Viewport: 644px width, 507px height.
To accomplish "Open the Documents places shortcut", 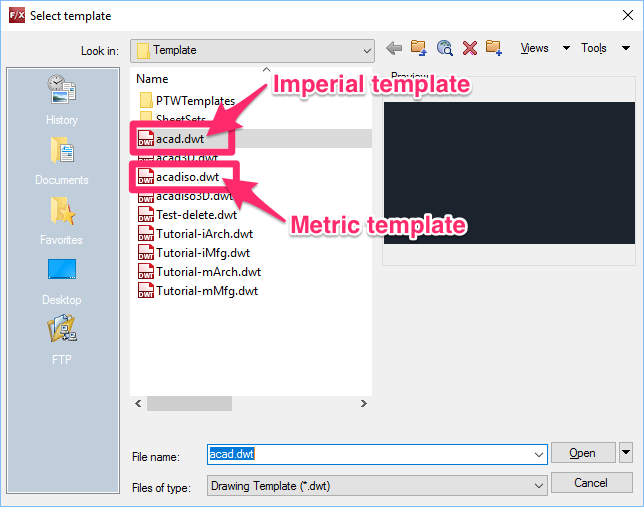I will click(62, 161).
